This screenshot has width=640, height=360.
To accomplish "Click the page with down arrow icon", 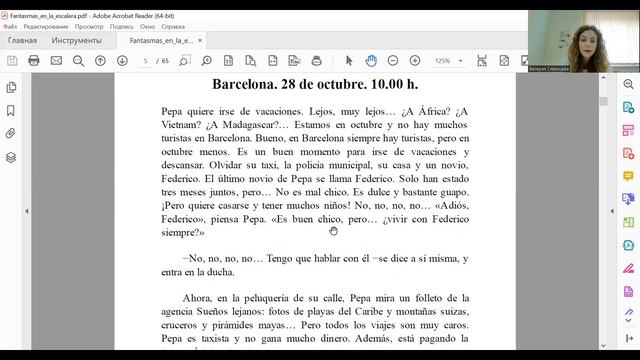I will tap(273, 61).
